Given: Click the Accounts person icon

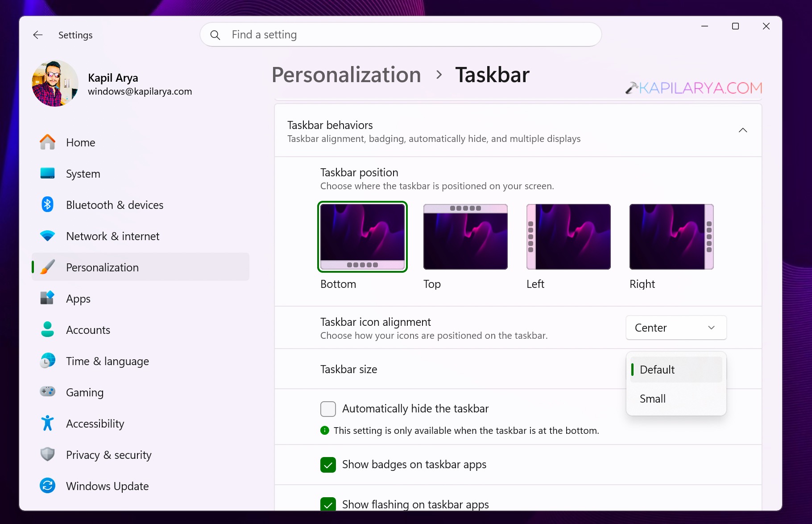Looking at the screenshot, I should [x=47, y=329].
